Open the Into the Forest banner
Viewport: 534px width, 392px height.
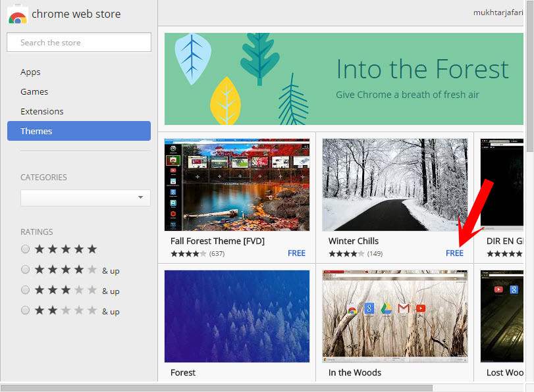(x=344, y=79)
